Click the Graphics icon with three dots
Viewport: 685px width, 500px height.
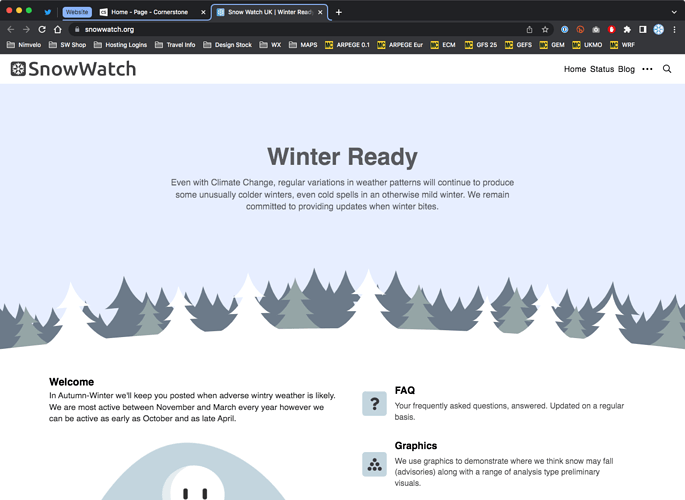(x=374, y=464)
